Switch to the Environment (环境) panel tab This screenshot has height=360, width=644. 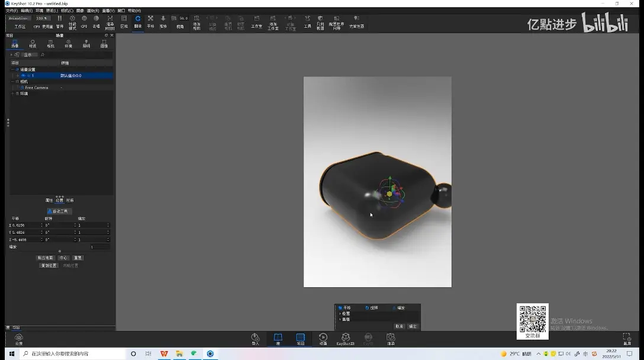click(x=68, y=44)
